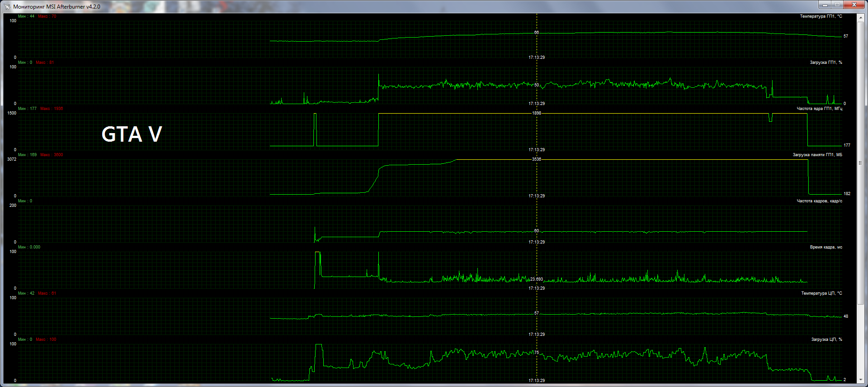Click the MSI Afterburner title bar icon

point(7,7)
